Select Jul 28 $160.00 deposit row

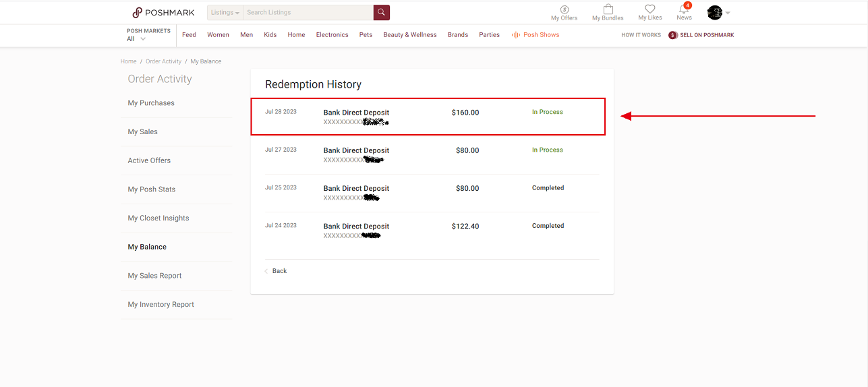[428, 116]
